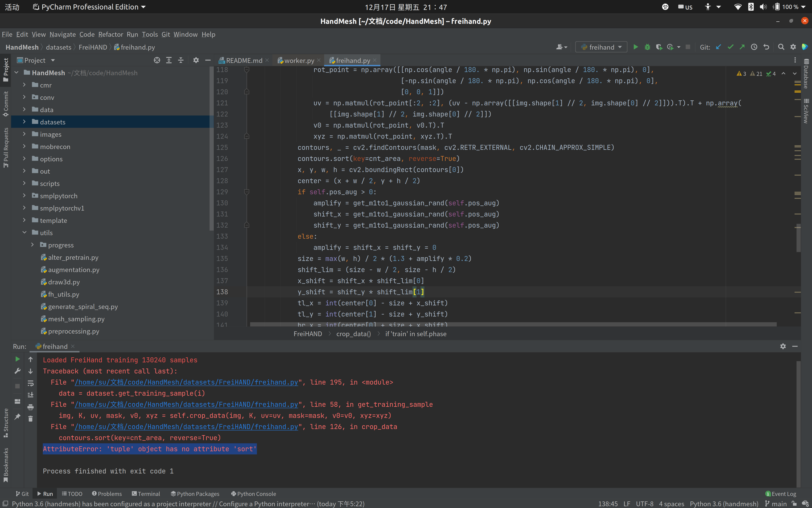Click Git push arrow icon
This screenshot has height=508, width=812.
pos(742,47)
